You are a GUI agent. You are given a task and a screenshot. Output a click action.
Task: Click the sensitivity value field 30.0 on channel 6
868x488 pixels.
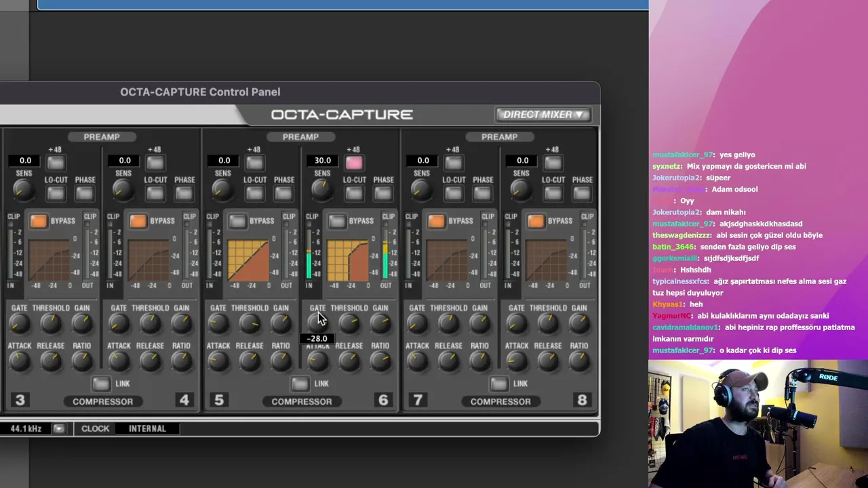(323, 161)
